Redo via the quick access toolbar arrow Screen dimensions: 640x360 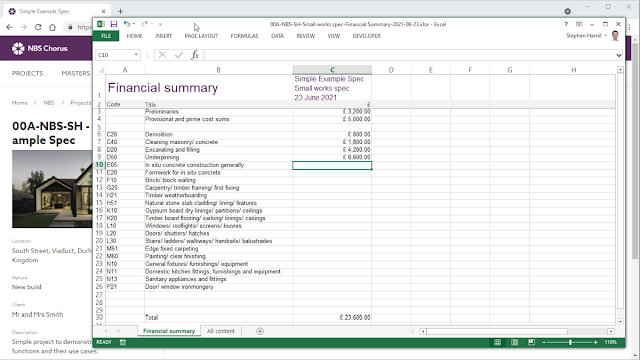click(x=144, y=24)
